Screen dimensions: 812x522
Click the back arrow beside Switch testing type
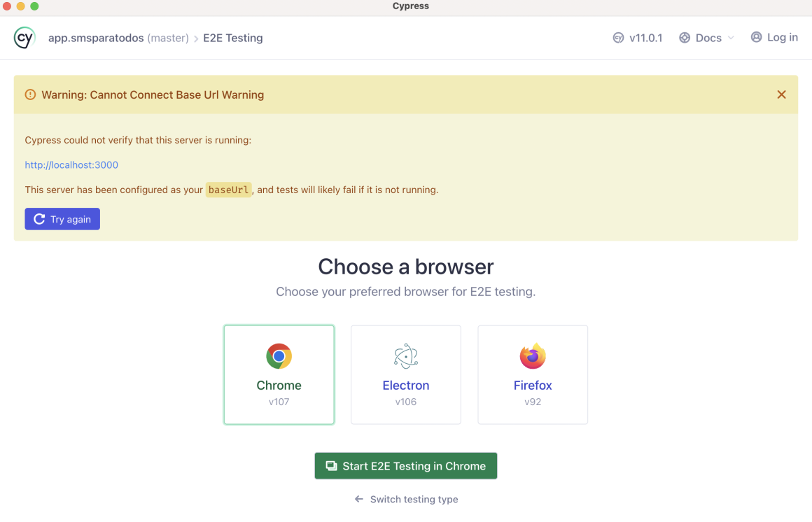tap(359, 499)
